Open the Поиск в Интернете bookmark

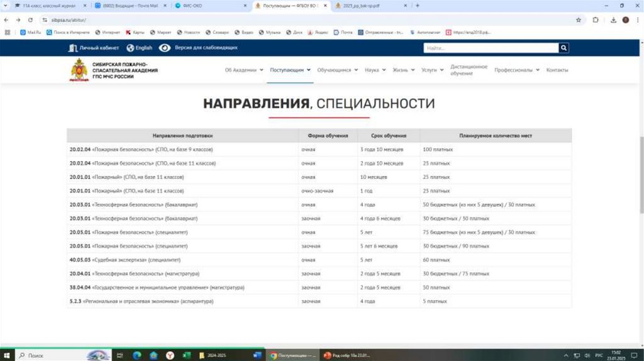coord(68,32)
